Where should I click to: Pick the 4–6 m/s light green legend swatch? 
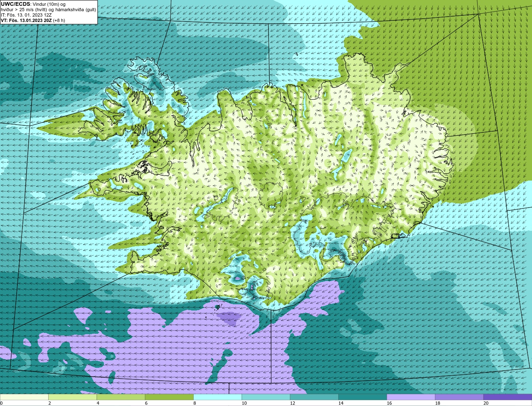point(121,397)
